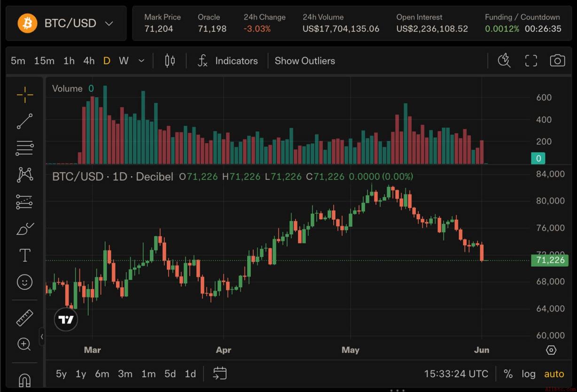Open go-to-date calendar picker
This screenshot has height=392, width=577.
click(x=220, y=374)
